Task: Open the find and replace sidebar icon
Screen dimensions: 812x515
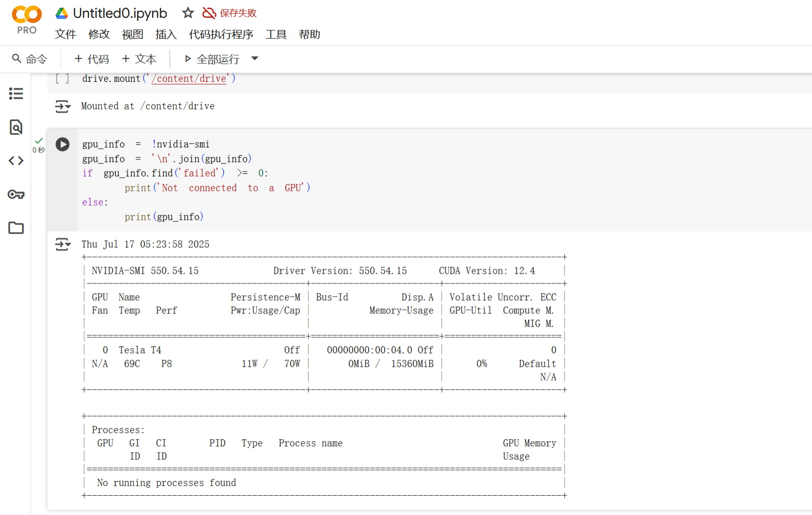Action: tap(16, 127)
